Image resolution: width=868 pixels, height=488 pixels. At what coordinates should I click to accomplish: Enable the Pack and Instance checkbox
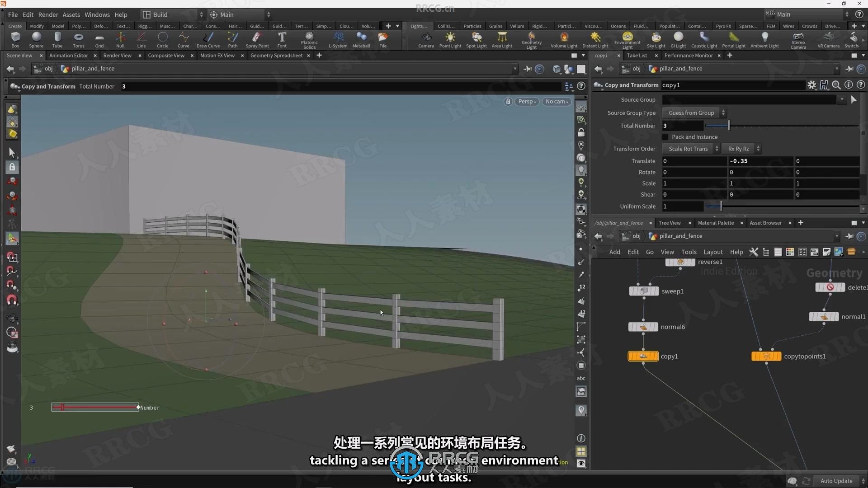[x=665, y=137]
